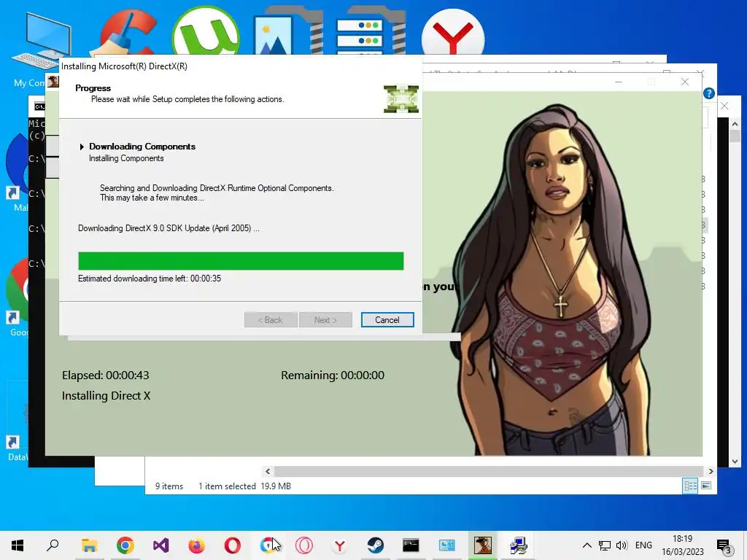Click "Downloading DirectX 9.0 SDK Update" text
The width and height of the screenshot is (747, 560).
pyautogui.click(x=169, y=228)
